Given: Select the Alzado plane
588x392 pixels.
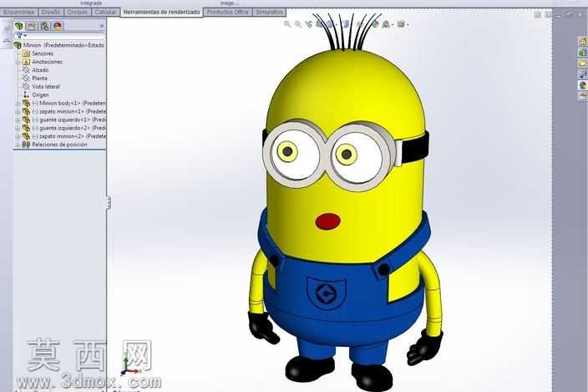Looking at the screenshot, I should [x=40, y=70].
